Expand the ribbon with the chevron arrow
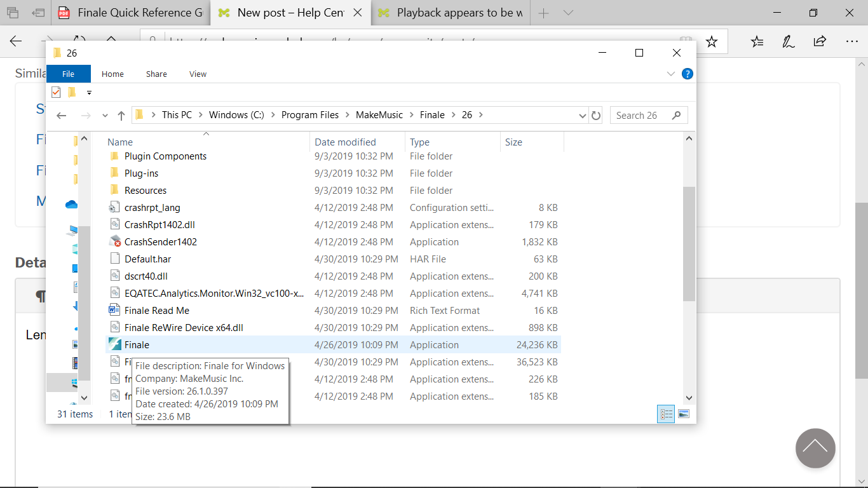The image size is (868, 488). 670,74
